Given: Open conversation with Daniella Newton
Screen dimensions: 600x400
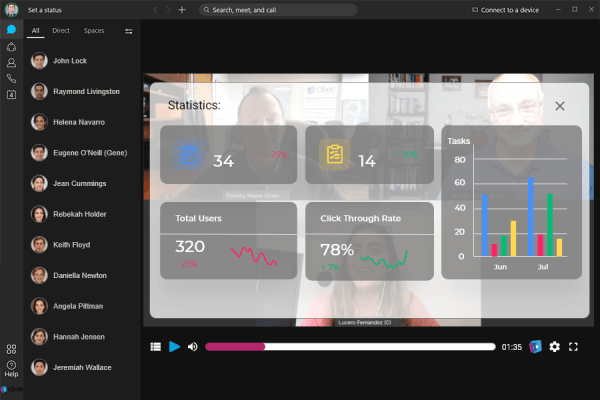Looking at the screenshot, I should (82, 275).
